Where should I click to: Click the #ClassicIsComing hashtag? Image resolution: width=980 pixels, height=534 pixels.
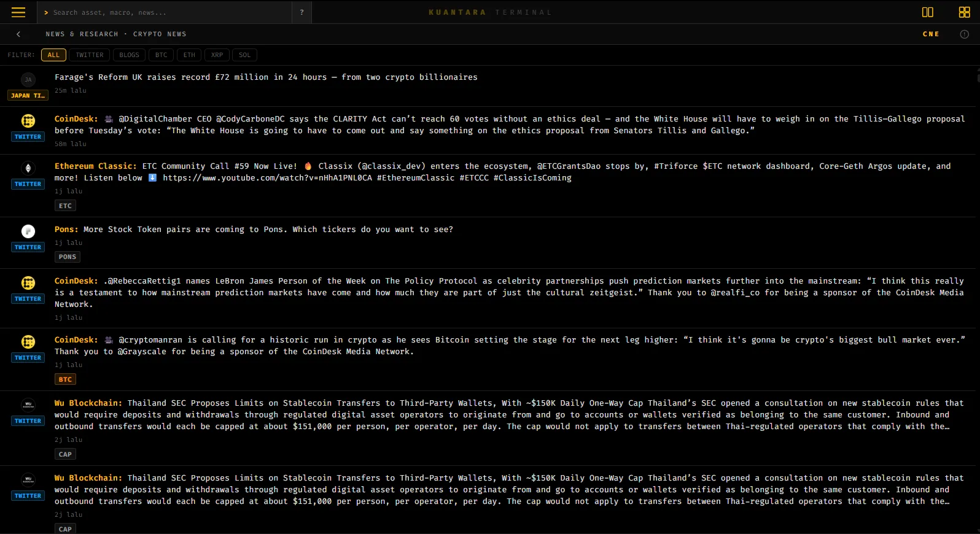point(532,178)
